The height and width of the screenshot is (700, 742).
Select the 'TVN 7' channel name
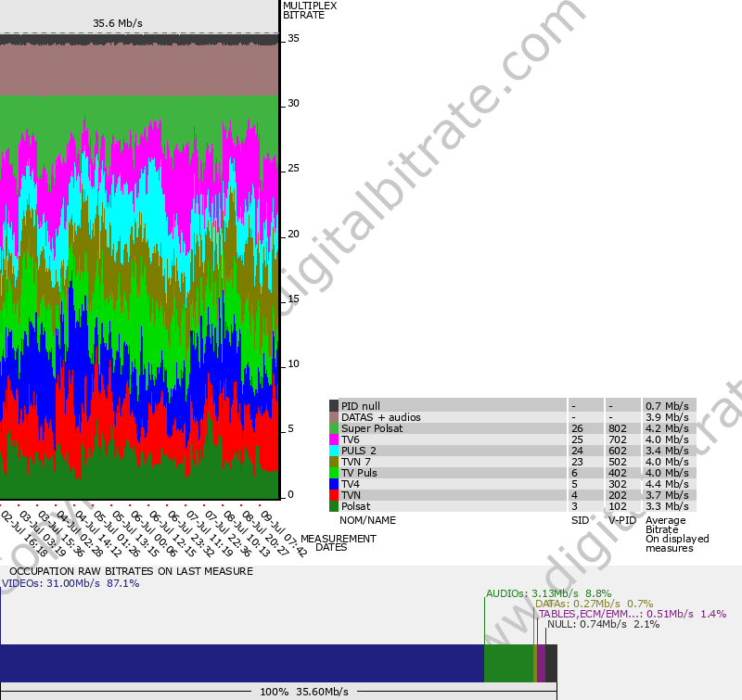356,462
